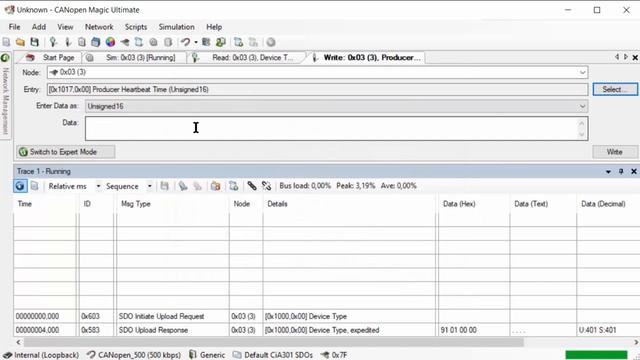The height and width of the screenshot is (360, 640).
Task: Open the View menu
Action: (x=65, y=27)
